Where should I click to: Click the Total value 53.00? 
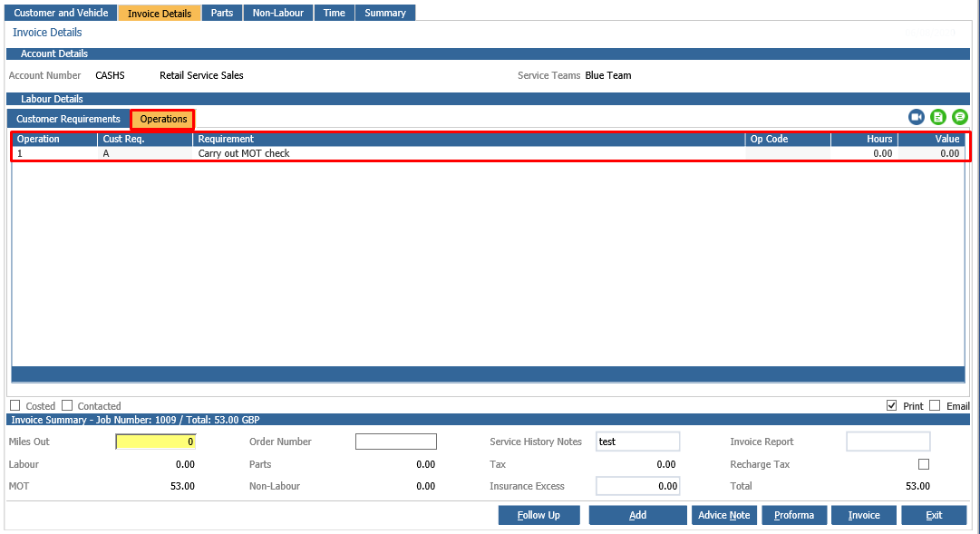[x=917, y=486]
